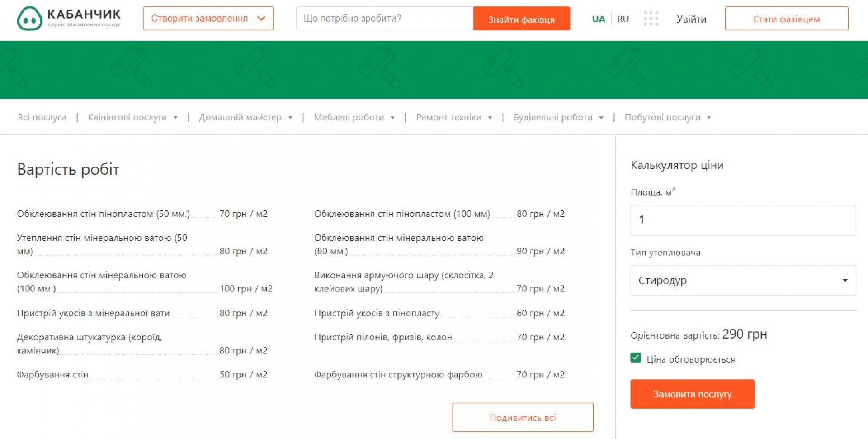This screenshot has width=868, height=439.
Task: Click the Площа м² input field
Action: (743, 220)
